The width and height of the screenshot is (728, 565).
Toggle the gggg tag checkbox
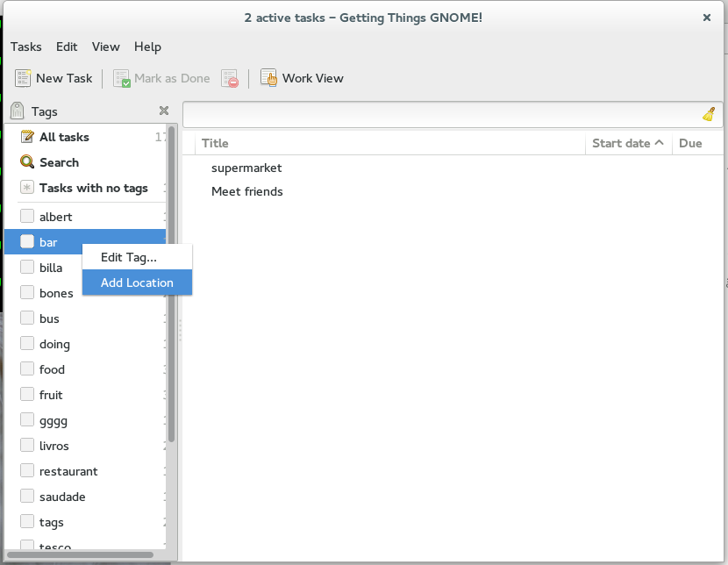27,419
